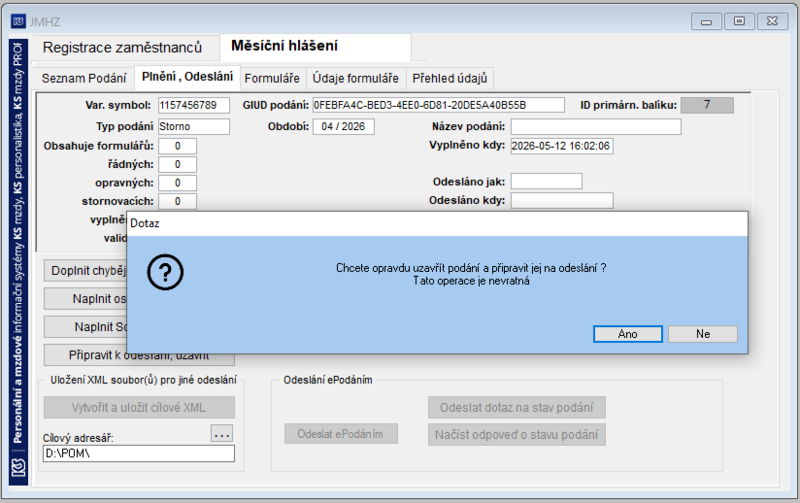Viewport: 800px width, 503px height.
Task: Open the directory browser with the ellipsis button
Action: [x=222, y=434]
